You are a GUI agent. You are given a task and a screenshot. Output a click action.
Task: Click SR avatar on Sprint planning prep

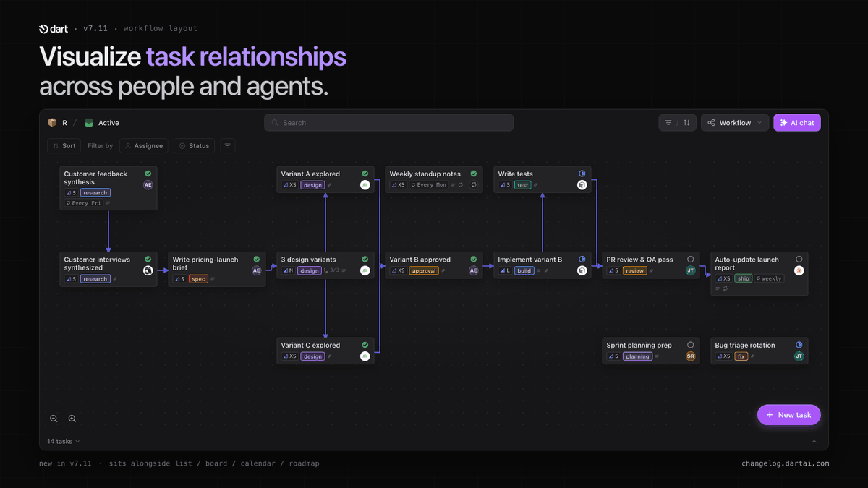[x=691, y=356]
